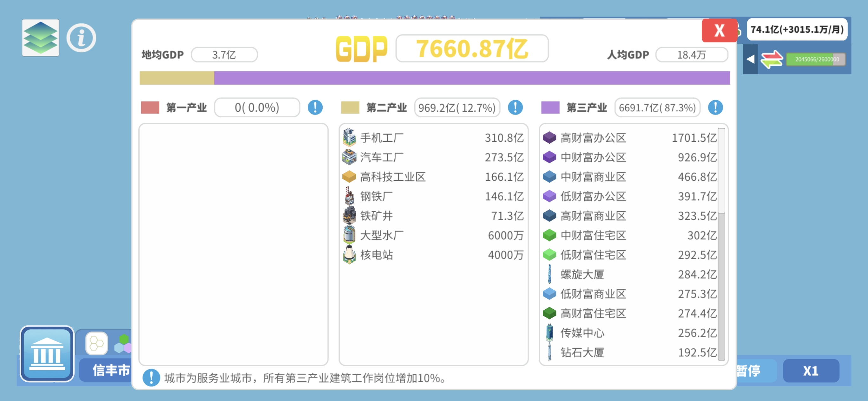Click the X1 game speed button

(811, 371)
